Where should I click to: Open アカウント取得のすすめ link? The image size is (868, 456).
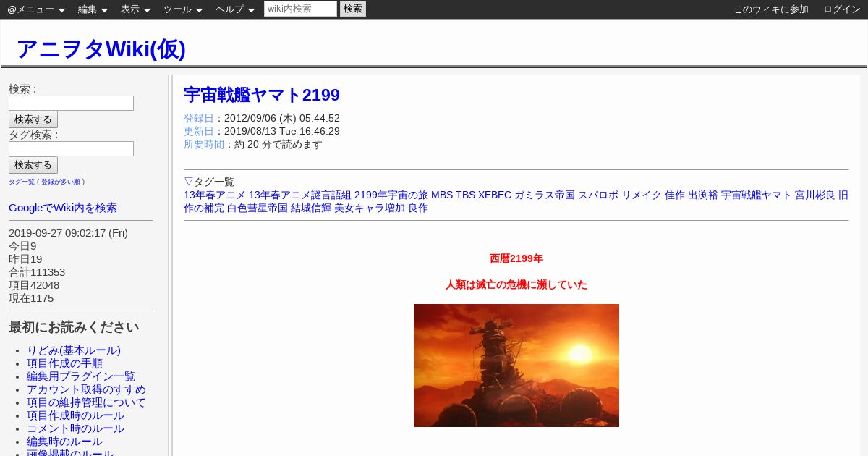point(86,389)
